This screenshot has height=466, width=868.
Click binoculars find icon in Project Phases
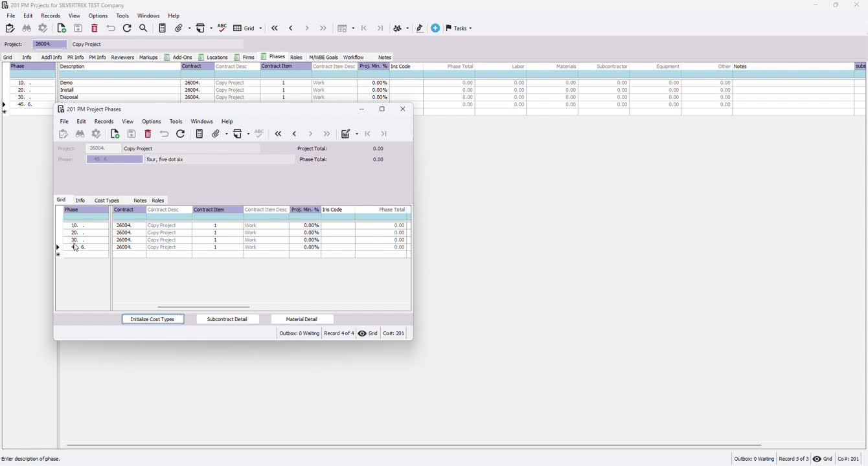pyautogui.click(x=80, y=134)
